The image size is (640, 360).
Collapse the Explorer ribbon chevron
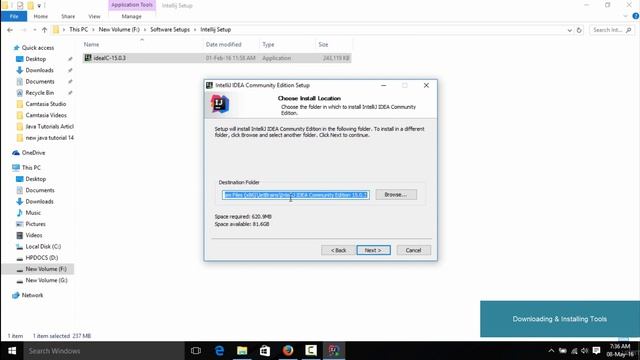point(625,16)
